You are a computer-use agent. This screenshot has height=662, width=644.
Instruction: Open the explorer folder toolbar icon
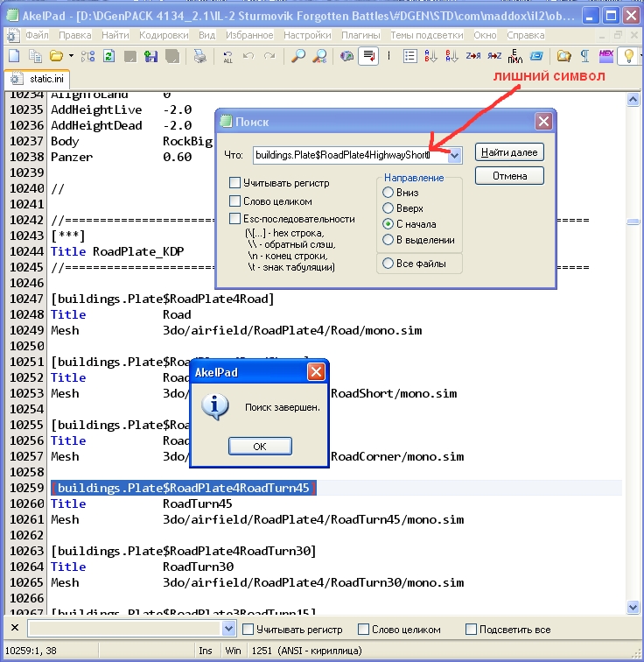click(x=563, y=56)
